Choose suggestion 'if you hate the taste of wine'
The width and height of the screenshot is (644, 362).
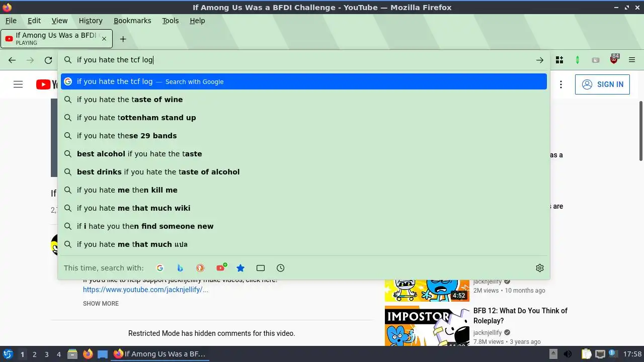pyautogui.click(x=304, y=100)
